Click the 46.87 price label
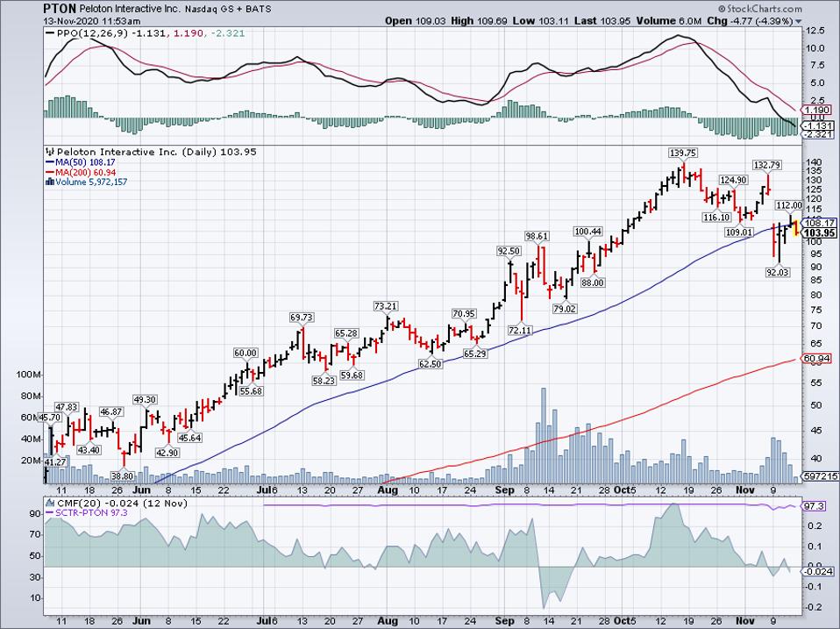This screenshot has height=629, width=840. pyautogui.click(x=111, y=412)
